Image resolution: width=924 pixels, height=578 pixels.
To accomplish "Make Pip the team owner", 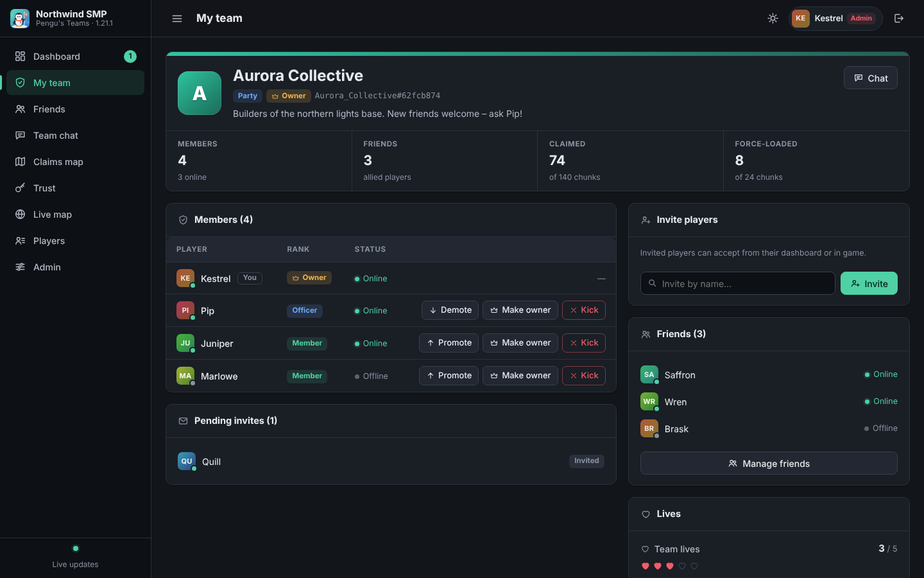I will point(520,310).
